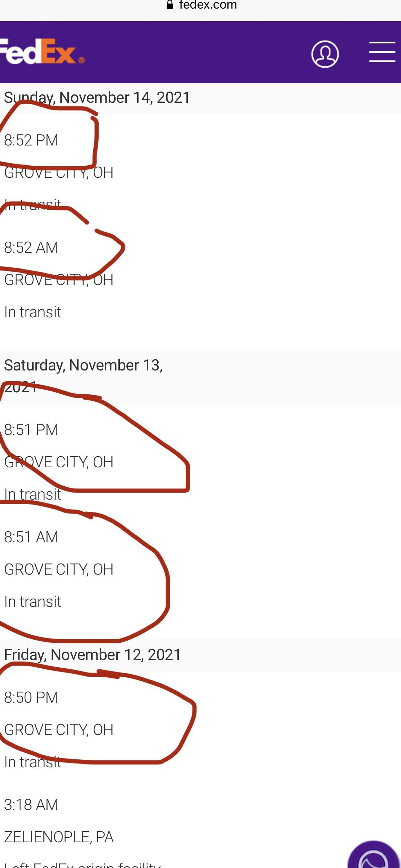The image size is (401, 868).
Task: Tap In transit status under 8:51 AM
Action: tap(33, 602)
